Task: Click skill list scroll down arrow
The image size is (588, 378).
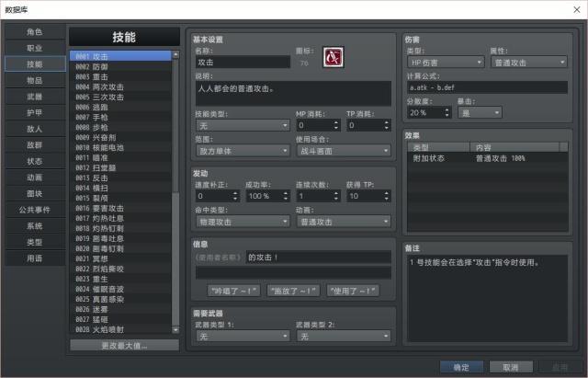Action: tap(175, 330)
